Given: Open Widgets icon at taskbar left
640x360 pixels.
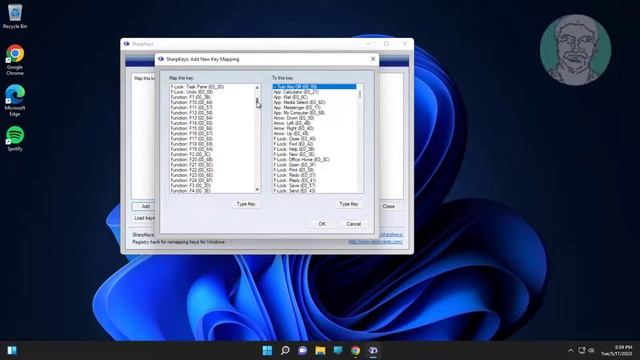Looking at the screenshot, I should tap(12, 350).
